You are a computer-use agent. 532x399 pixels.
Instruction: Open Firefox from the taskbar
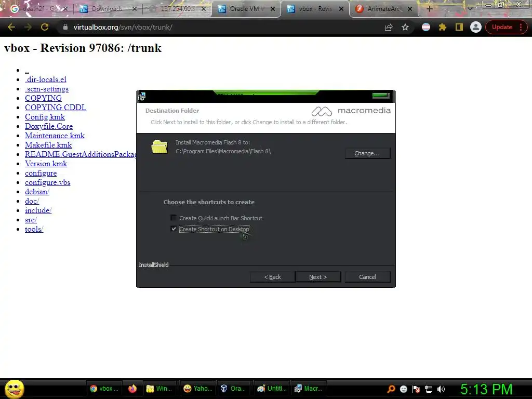pyautogui.click(x=132, y=389)
